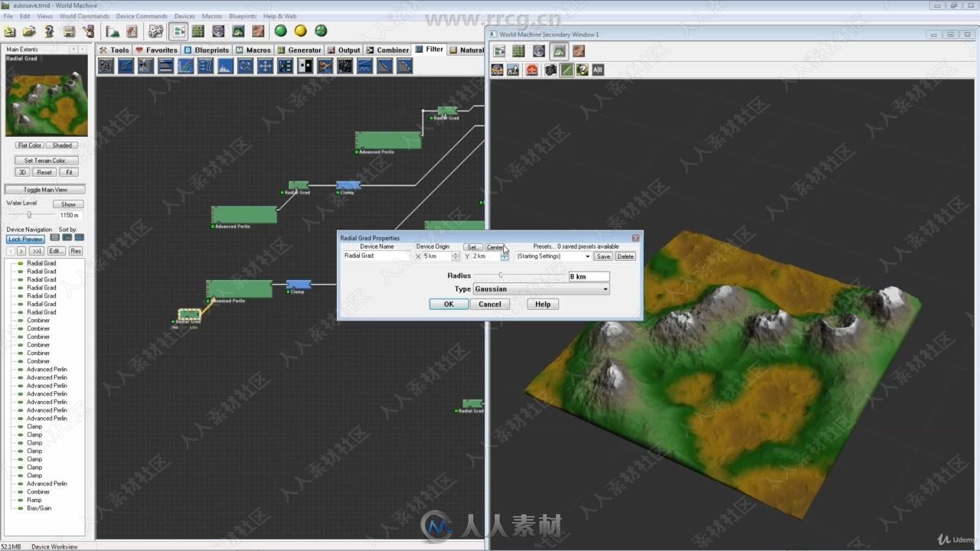Image resolution: width=980 pixels, height=551 pixels.
Task: Switch to the Favorites tab
Action: coord(156,50)
